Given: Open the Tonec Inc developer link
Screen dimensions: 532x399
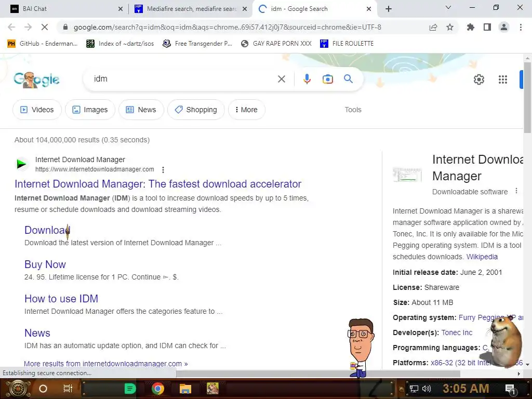Looking at the screenshot, I should coord(457,332).
